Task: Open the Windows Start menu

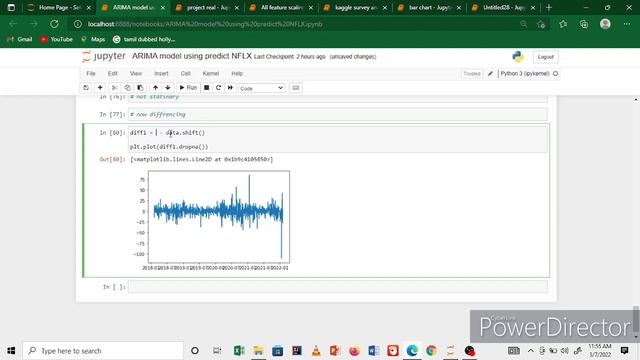Action: [11, 351]
